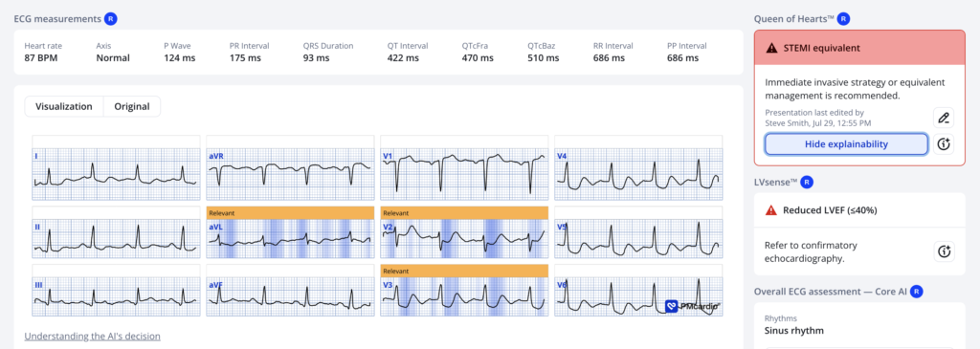The height and width of the screenshot is (349, 980).
Task: Click the STEMI equivalent warning triangle icon
Action: (x=772, y=48)
